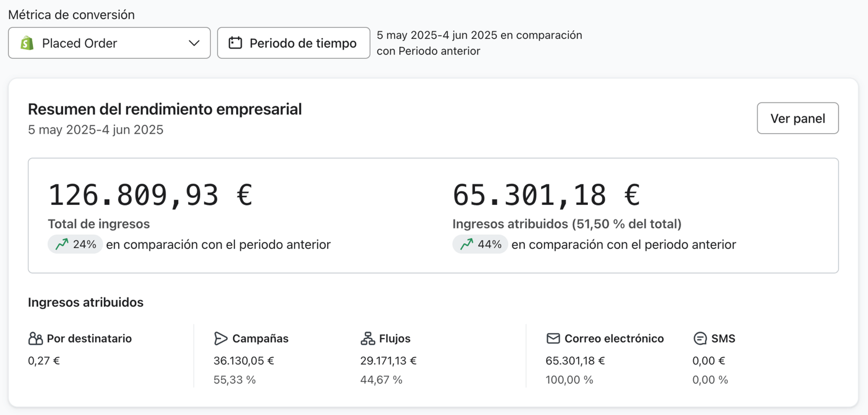Click the 24% comparison badge
The height and width of the screenshot is (415, 868).
pyautogui.click(x=75, y=244)
